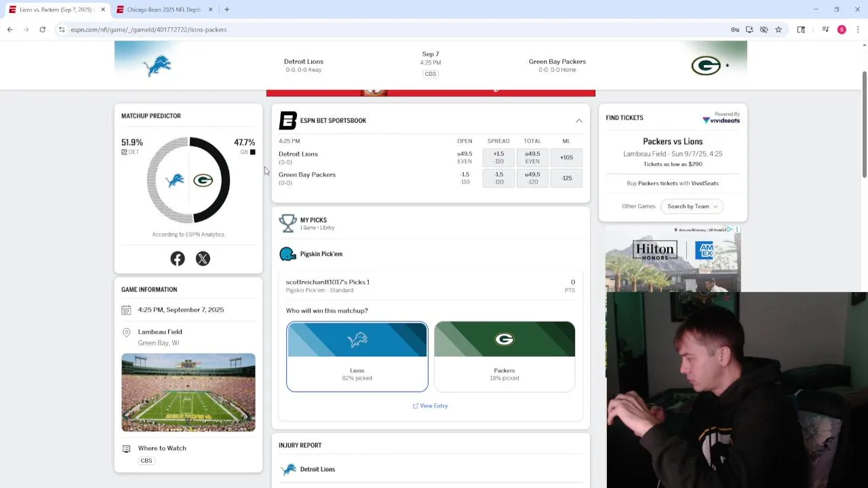This screenshot has height=488, width=868.
Task: Select total o49.5 EVEN bet
Action: point(532,157)
